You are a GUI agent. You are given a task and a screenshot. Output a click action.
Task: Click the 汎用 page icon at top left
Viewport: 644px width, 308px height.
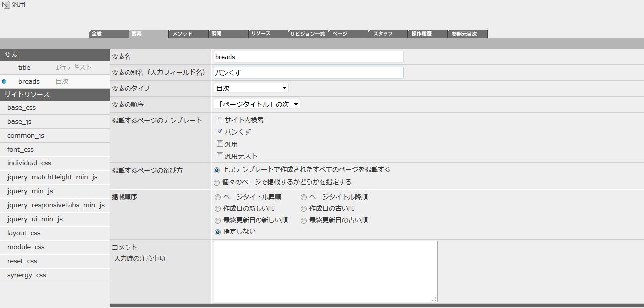tap(6, 5)
